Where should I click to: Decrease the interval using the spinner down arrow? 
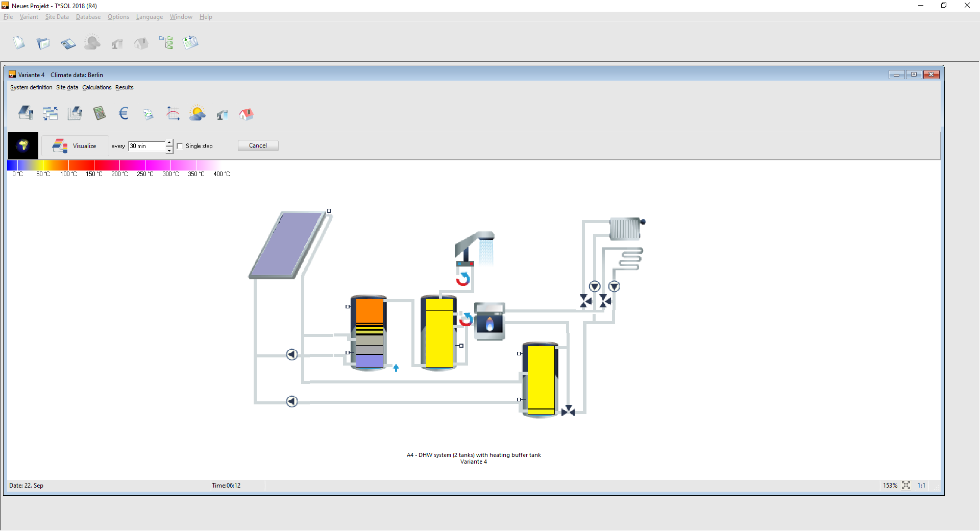[169, 150]
